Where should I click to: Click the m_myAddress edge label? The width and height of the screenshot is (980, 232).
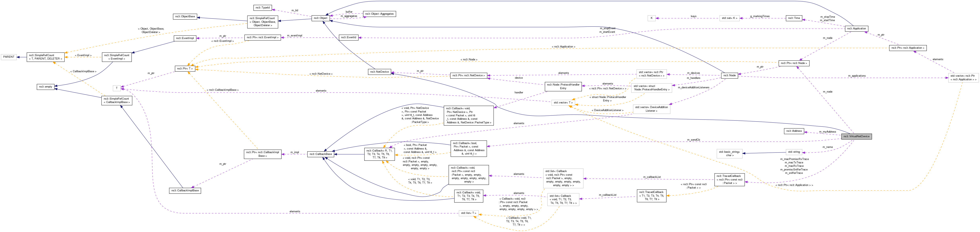tap(827, 132)
